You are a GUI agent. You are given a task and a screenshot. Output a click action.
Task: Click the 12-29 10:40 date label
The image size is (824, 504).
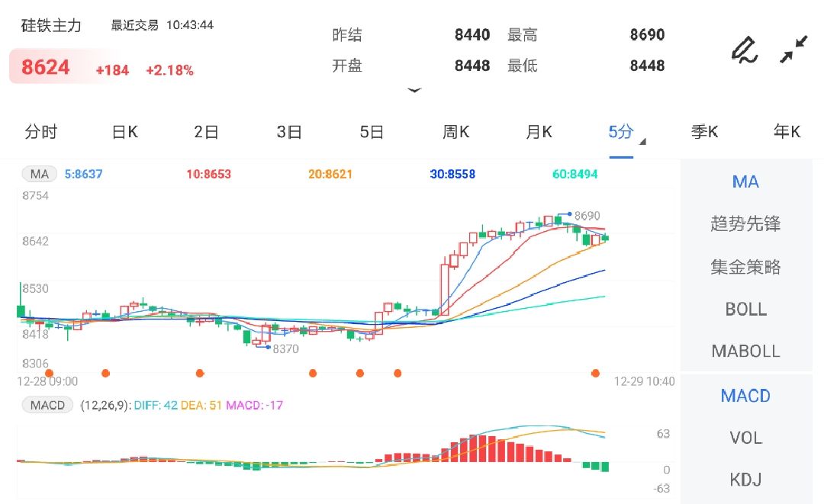point(644,382)
